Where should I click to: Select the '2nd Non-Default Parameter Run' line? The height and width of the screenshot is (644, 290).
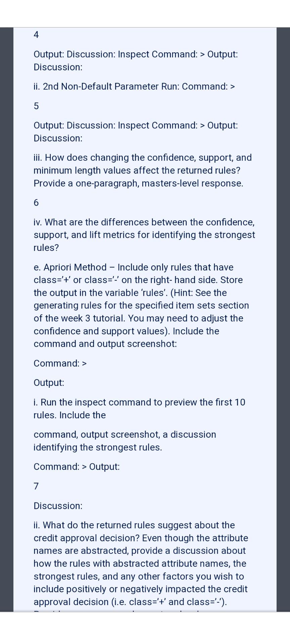[134, 87]
